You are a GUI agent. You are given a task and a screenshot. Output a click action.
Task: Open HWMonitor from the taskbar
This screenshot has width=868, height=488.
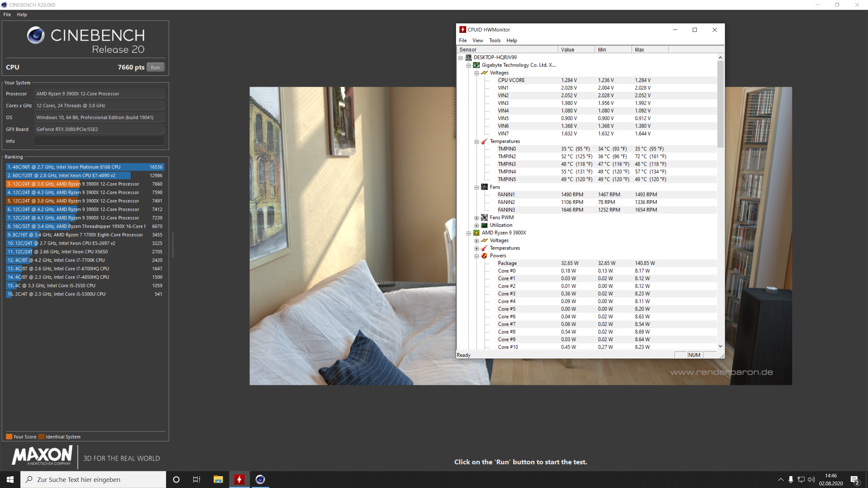coord(239,480)
